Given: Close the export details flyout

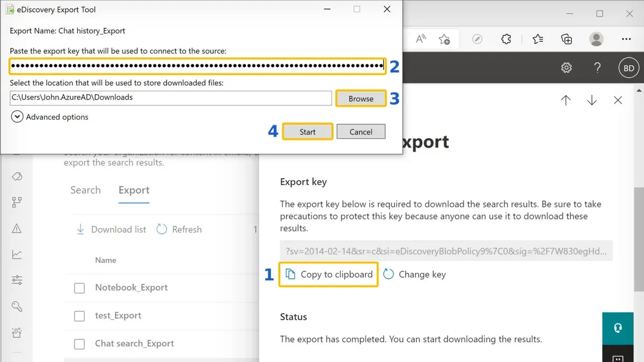Looking at the screenshot, I should pyautogui.click(x=618, y=100).
